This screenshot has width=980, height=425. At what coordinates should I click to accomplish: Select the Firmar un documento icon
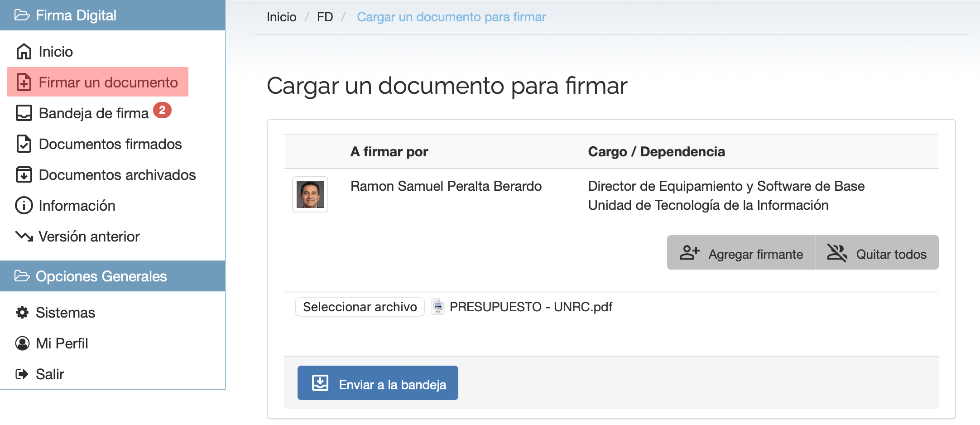pos(24,82)
